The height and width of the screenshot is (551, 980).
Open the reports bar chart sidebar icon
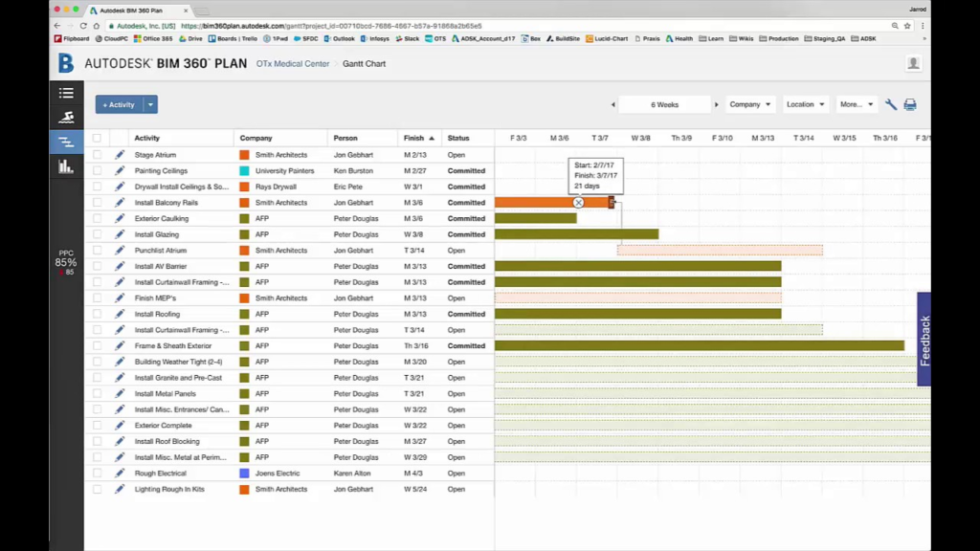[x=66, y=166]
